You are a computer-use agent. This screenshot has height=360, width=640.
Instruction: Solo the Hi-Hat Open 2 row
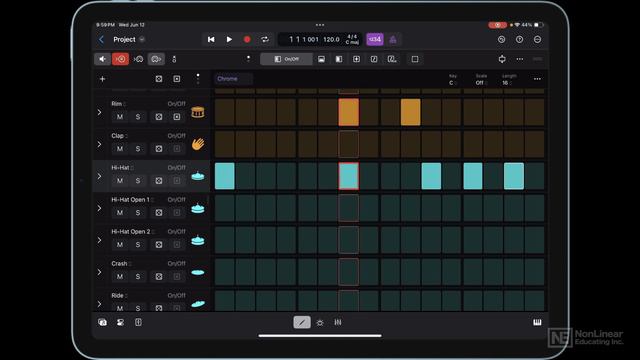point(138,244)
